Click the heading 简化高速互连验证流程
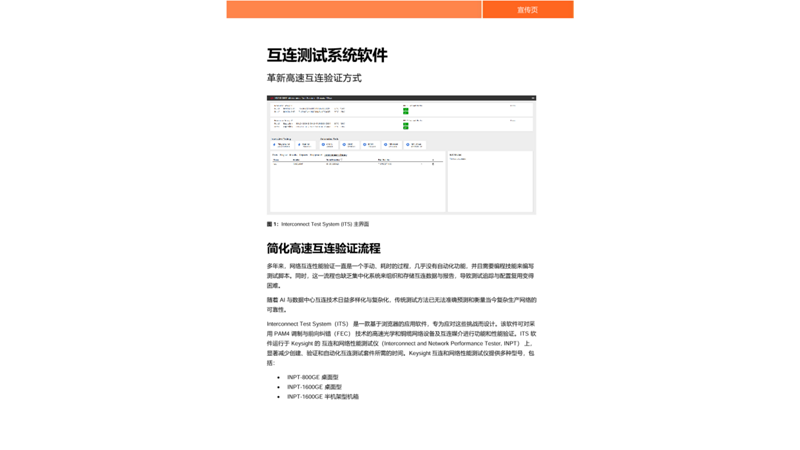The image size is (800, 450). [323, 248]
